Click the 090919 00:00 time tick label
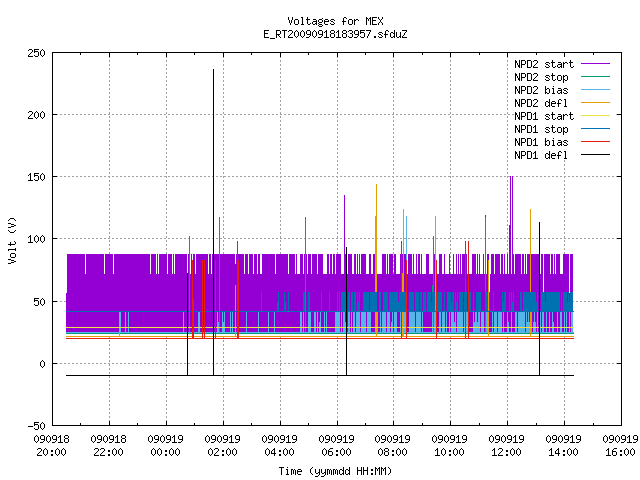The width and height of the screenshot is (640, 480). point(165,446)
